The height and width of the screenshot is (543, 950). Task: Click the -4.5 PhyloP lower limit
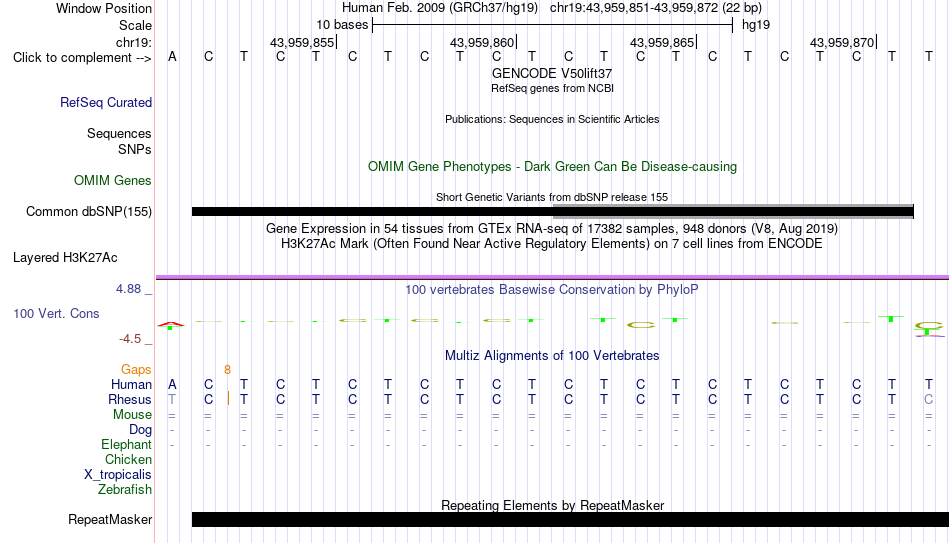coord(130,339)
